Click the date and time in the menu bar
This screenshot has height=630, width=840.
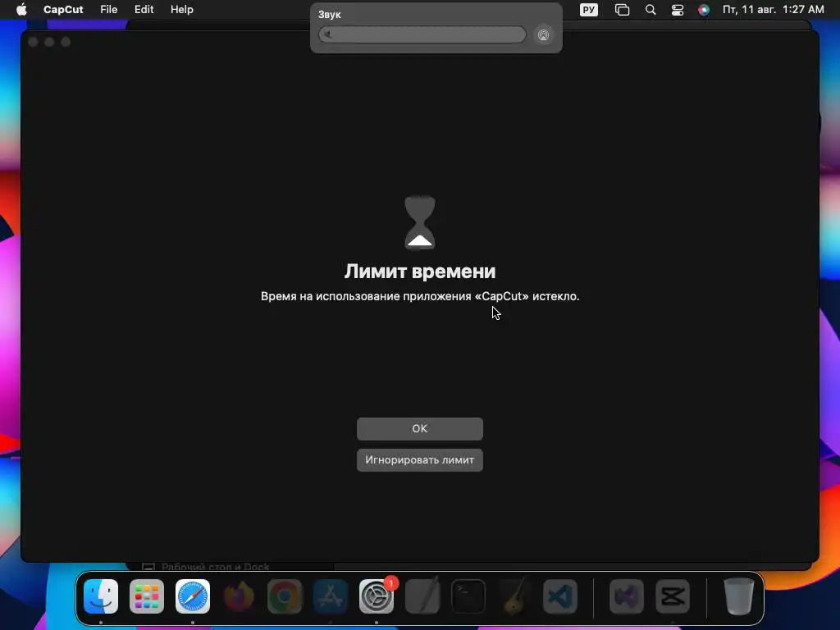pyautogui.click(x=773, y=10)
